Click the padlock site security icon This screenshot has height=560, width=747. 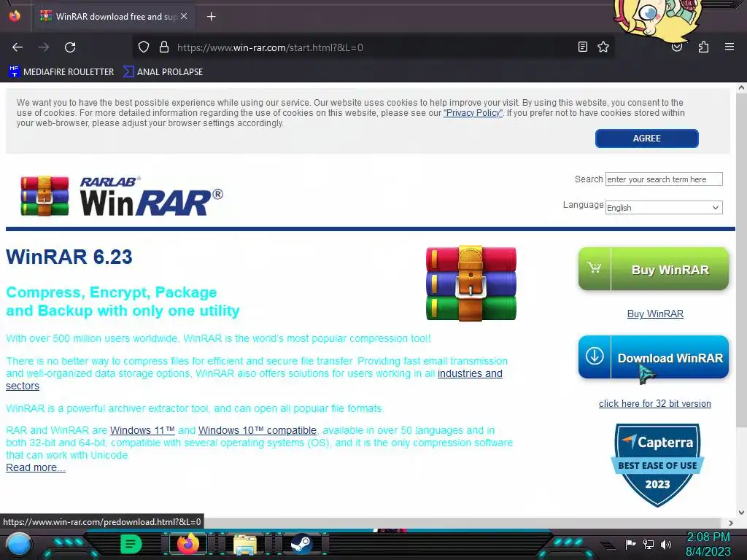[x=164, y=47]
